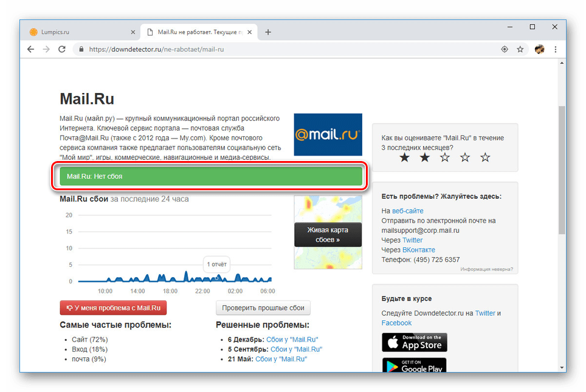Click У меня проблема с Mail.Ru button
This screenshot has height=392, width=586.
pos(113,308)
